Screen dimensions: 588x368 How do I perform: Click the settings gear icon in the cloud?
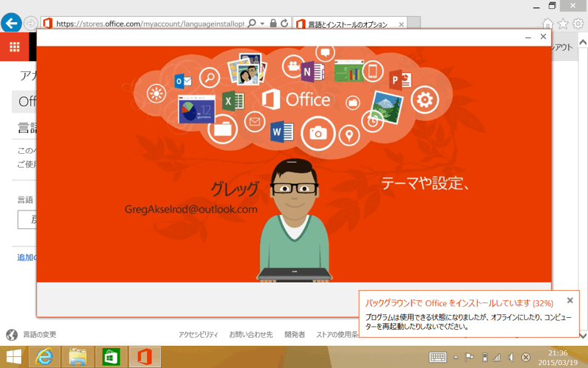pyautogui.click(x=425, y=99)
